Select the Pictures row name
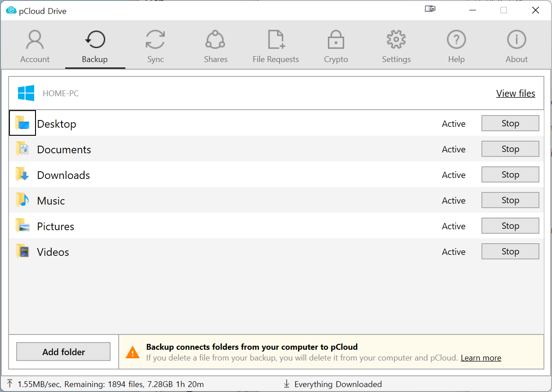Image resolution: width=552 pixels, height=392 pixels. 56,227
